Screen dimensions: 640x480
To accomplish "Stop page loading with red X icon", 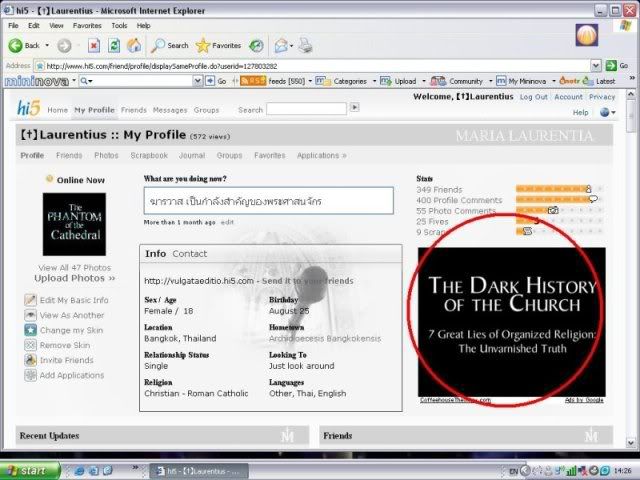I will point(94,45).
